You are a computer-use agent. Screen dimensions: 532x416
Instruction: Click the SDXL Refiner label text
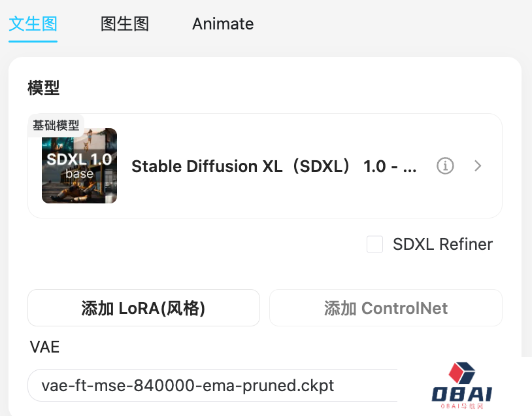(x=442, y=245)
